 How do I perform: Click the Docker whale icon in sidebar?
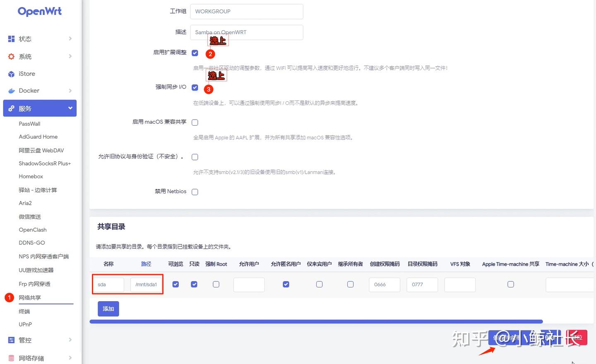point(11,91)
